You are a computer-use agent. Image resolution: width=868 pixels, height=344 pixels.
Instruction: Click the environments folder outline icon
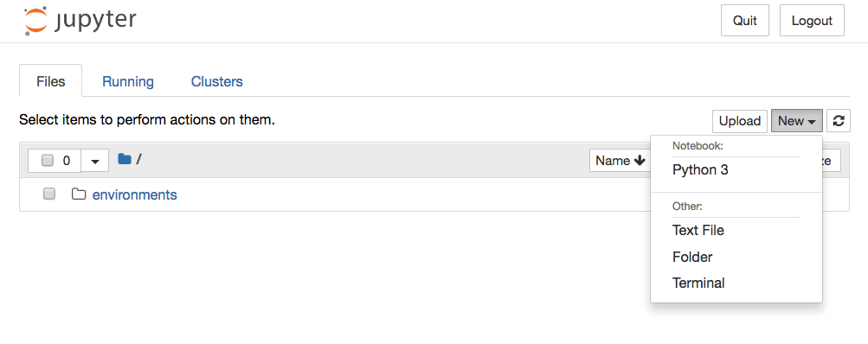point(79,194)
